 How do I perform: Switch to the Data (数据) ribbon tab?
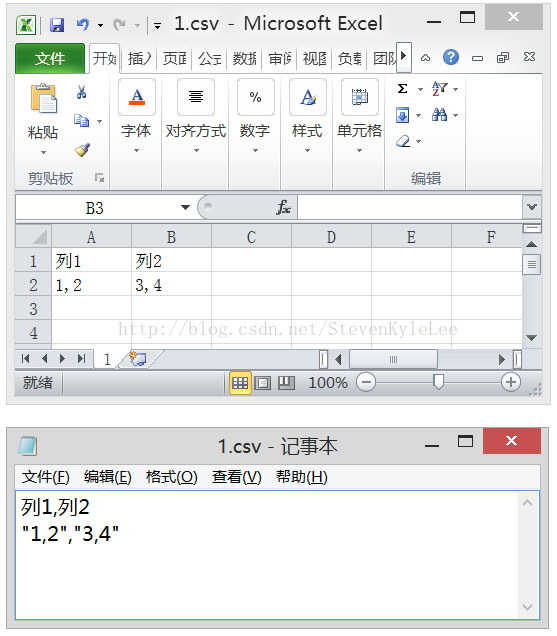pyautogui.click(x=245, y=58)
